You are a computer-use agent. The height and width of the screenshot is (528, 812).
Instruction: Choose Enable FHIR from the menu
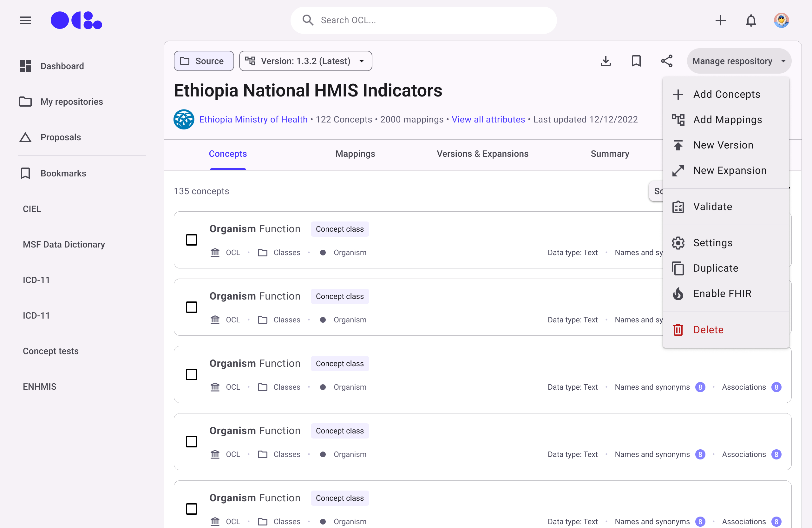[x=722, y=294]
